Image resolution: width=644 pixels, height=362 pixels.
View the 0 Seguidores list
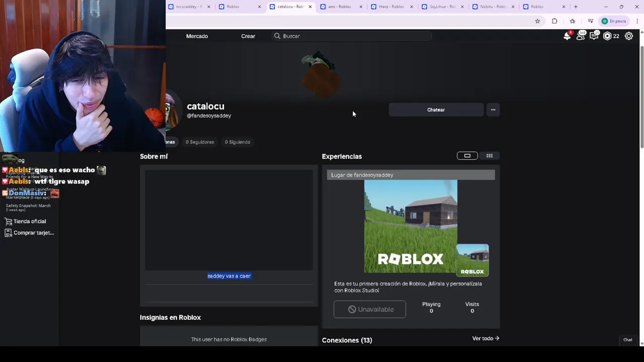200,142
